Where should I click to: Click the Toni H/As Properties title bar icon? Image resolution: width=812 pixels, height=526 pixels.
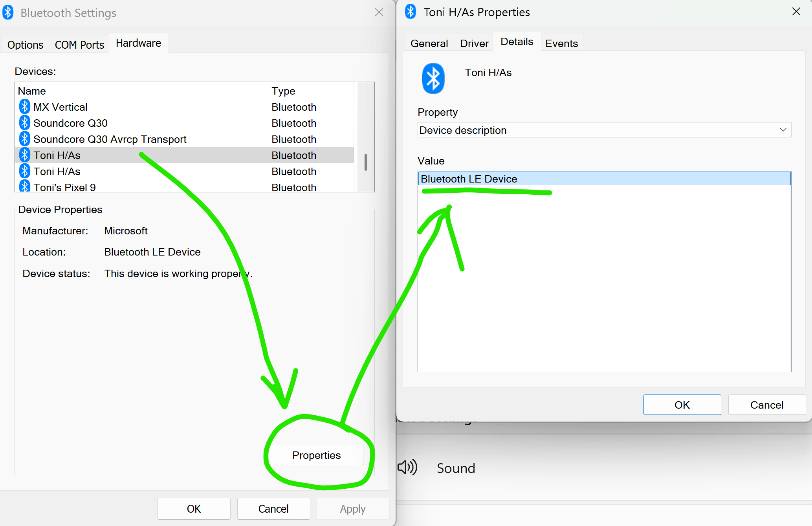(x=411, y=12)
